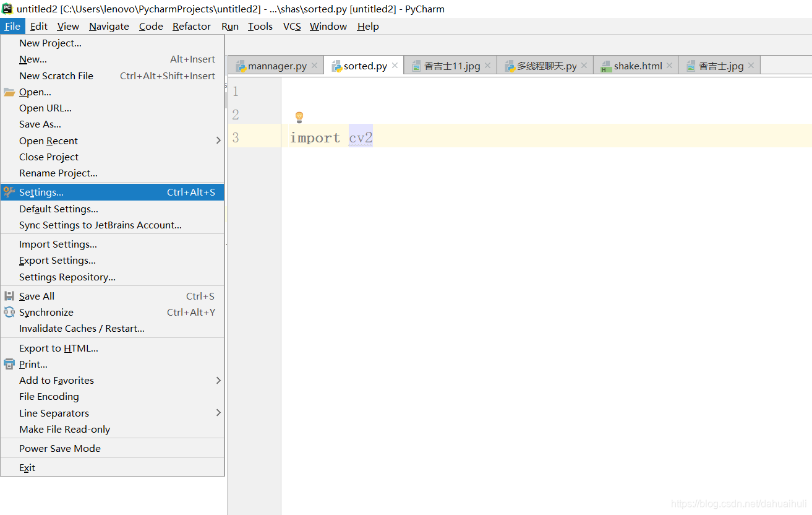Select Rename Project... entry

112,173
